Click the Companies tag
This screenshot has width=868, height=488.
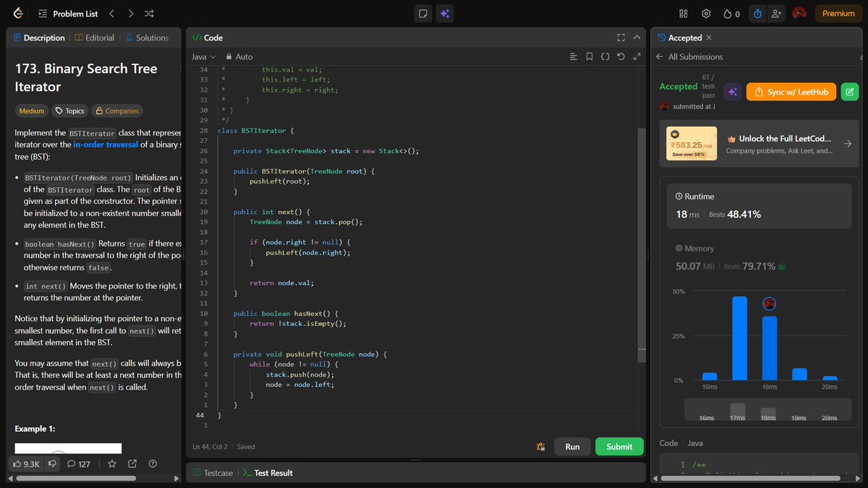pos(117,111)
